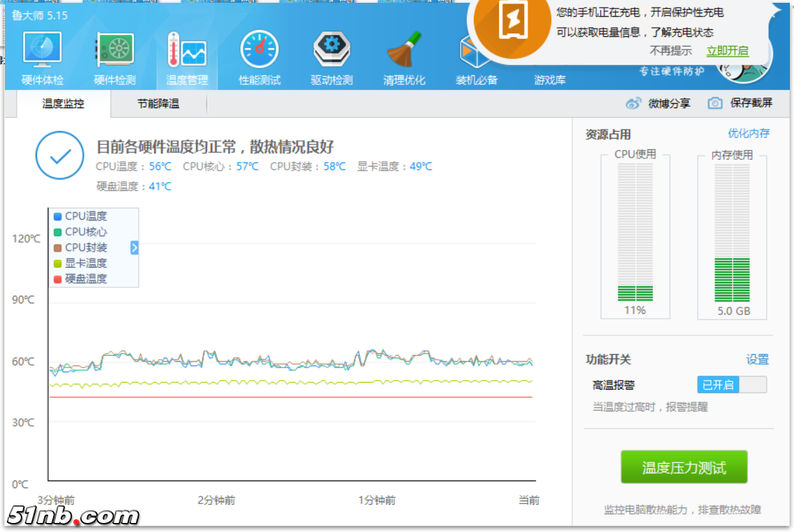Switch to the 温度监控 tab

(x=63, y=104)
